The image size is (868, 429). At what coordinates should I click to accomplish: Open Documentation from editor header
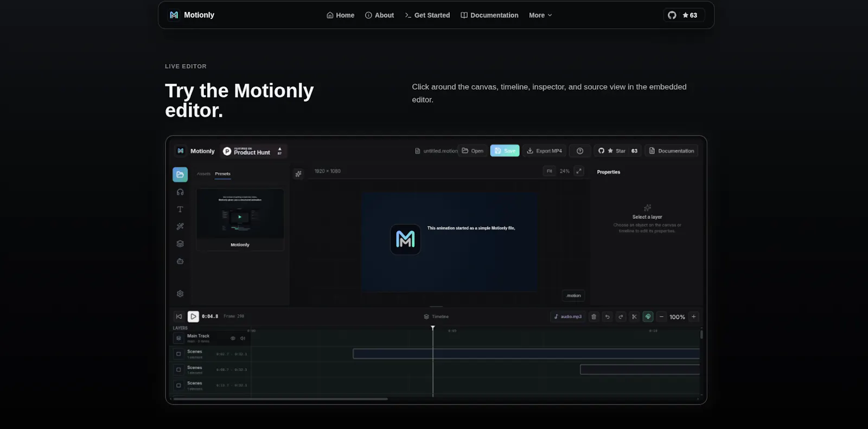[671, 151]
